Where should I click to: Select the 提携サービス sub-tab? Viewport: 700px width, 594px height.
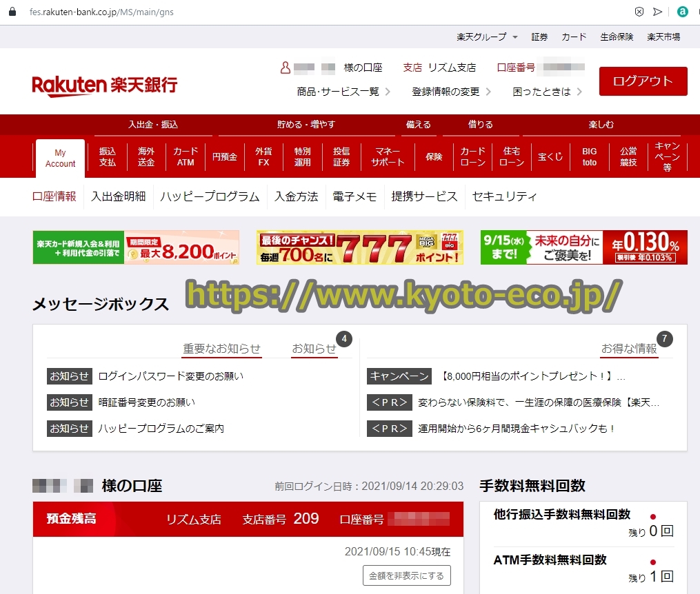tap(425, 196)
